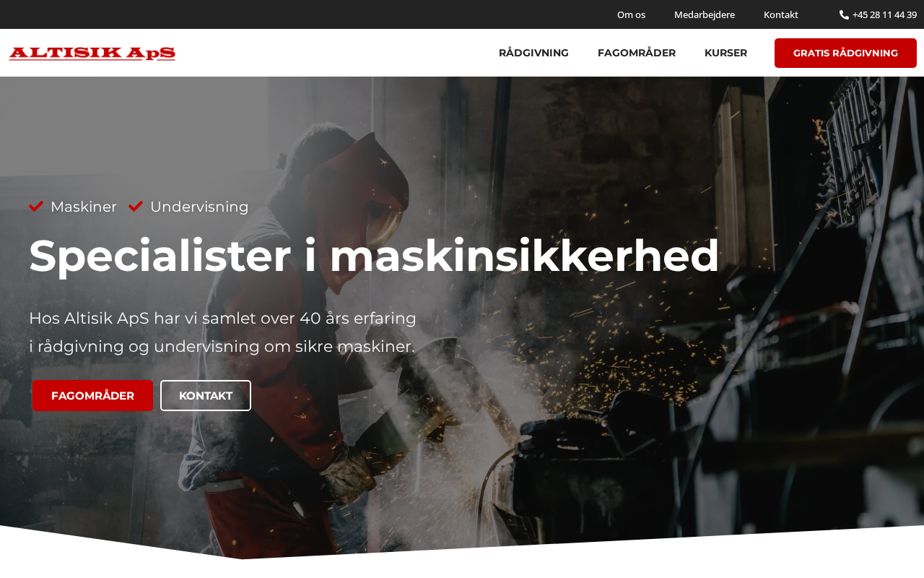The width and height of the screenshot is (924, 578).
Task: Click the Maskiner label text
Action: tap(84, 207)
